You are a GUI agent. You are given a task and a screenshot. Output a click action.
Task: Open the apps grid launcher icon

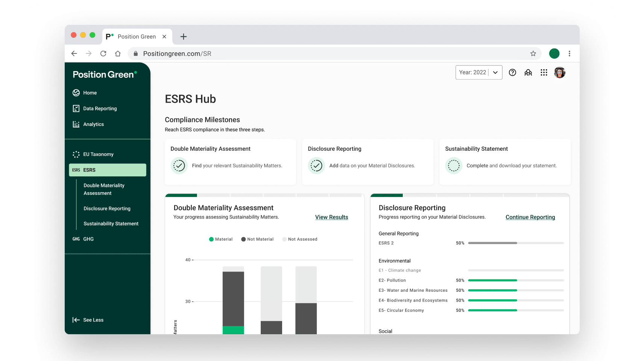click(x=544, y=72)
